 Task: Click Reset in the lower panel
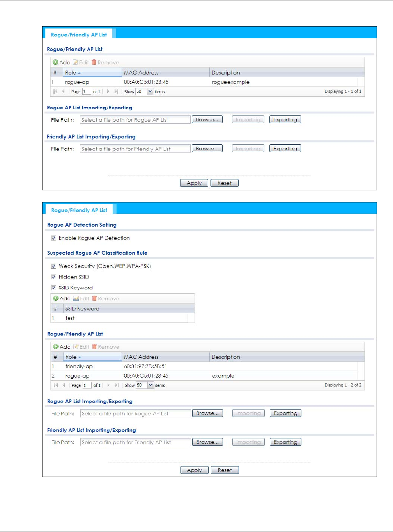click(x=225, y=470)
